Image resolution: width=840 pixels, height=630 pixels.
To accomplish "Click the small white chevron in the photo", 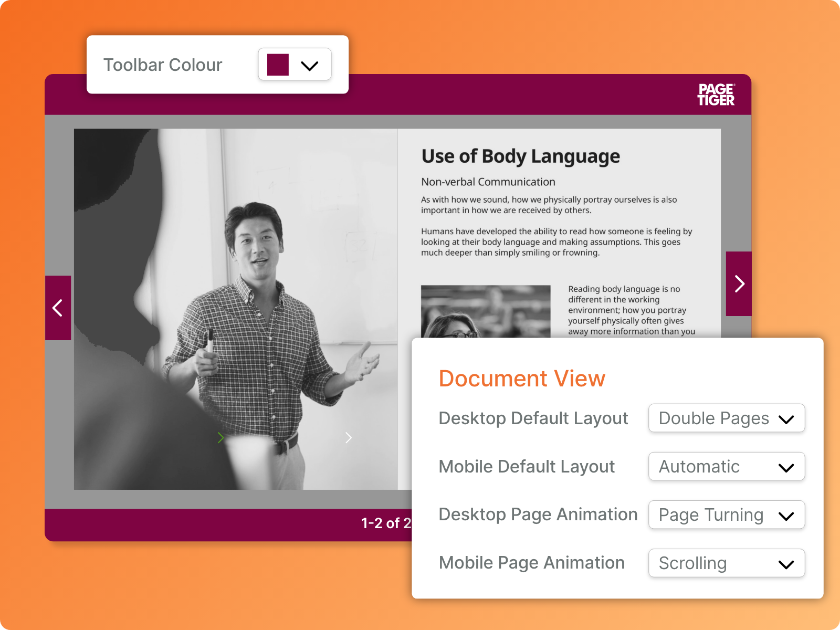I will [348, 437].
